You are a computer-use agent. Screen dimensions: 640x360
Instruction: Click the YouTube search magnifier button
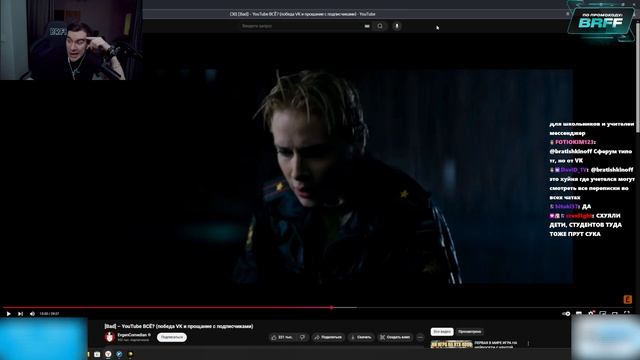pos(380,26)
